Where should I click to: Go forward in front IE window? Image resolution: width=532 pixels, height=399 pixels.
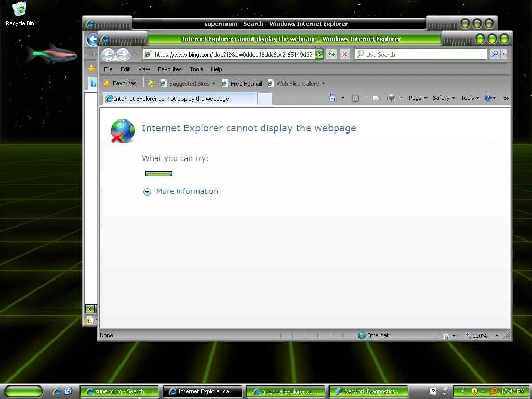coord(123,54)
